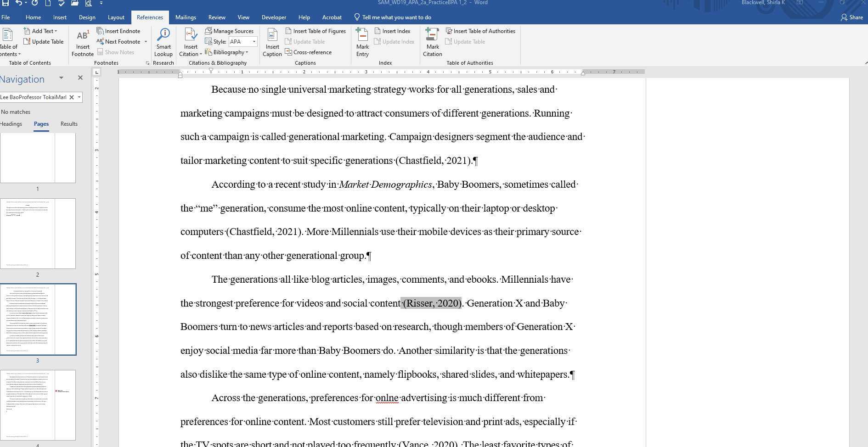Click the misspelled word 'onlne'
The height and width of the screenshot is (447, 868).
[x=387, y=398]
